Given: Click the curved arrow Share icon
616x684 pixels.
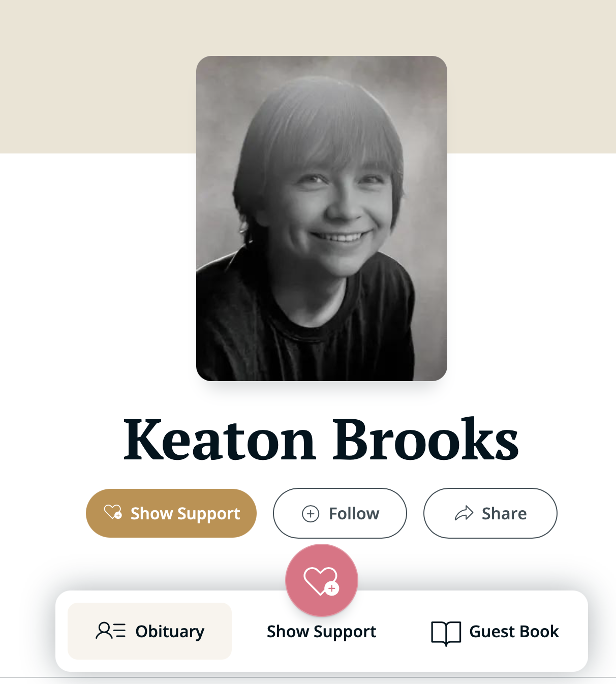Looking at the screenshot, I should click(x=464, y=514).
